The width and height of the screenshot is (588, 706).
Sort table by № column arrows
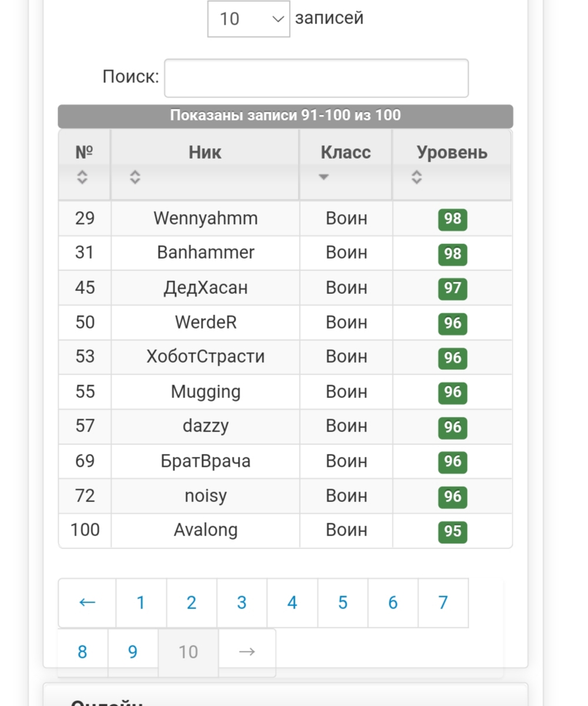(x=82, y=177)
